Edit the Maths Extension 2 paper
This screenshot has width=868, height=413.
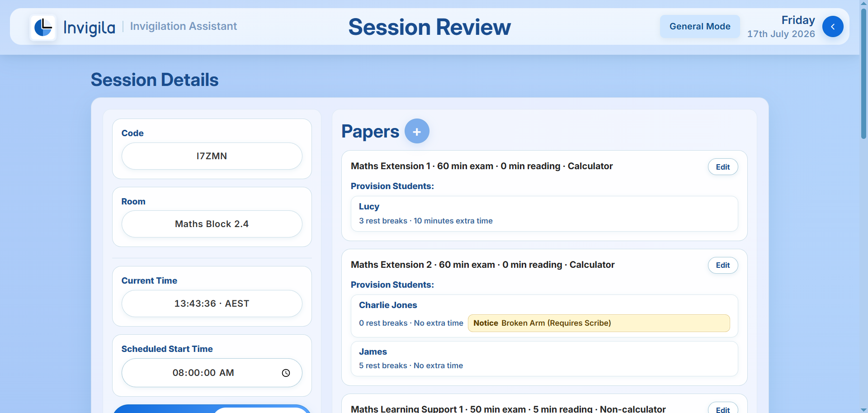pyautogui.click(x=723, y=265)
